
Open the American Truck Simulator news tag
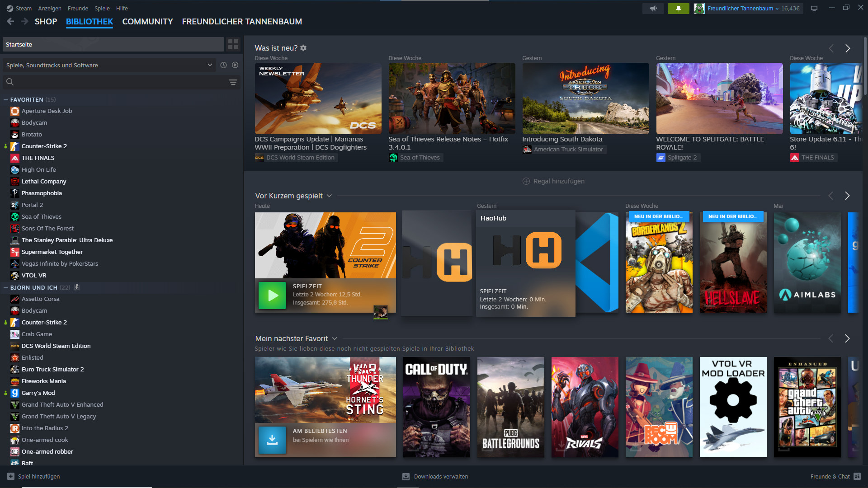[x=564, y=150]
